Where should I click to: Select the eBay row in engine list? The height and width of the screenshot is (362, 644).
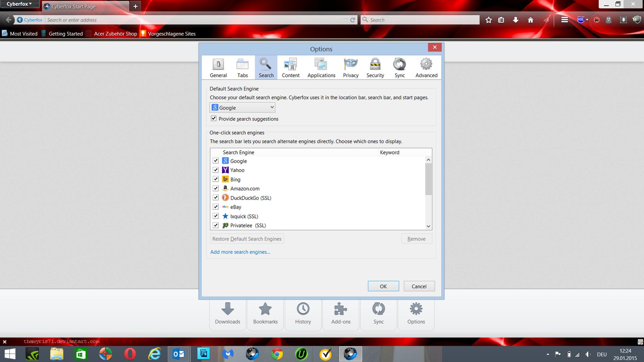(x=318, y=207)
